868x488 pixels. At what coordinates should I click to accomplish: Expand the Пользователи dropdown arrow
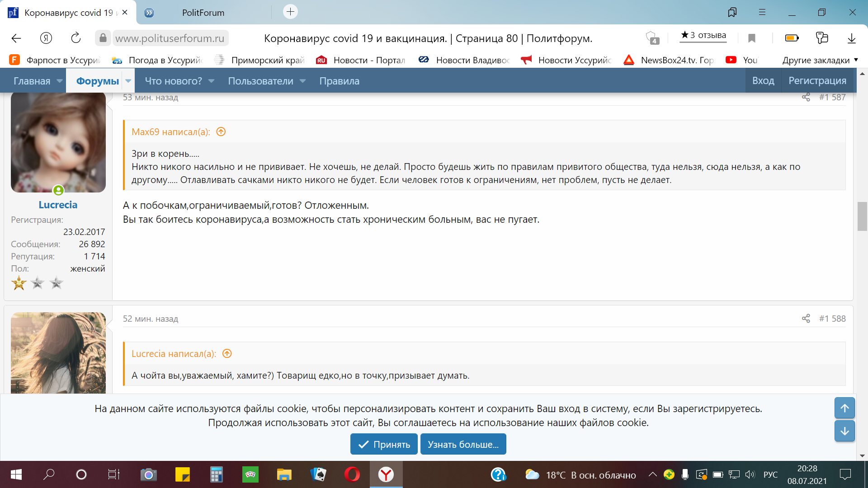tap(302, 81)
